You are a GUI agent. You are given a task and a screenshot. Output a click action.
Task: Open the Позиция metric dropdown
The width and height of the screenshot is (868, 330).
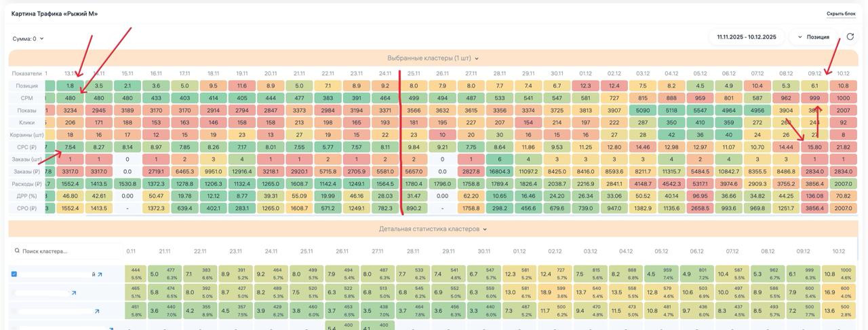812,37
